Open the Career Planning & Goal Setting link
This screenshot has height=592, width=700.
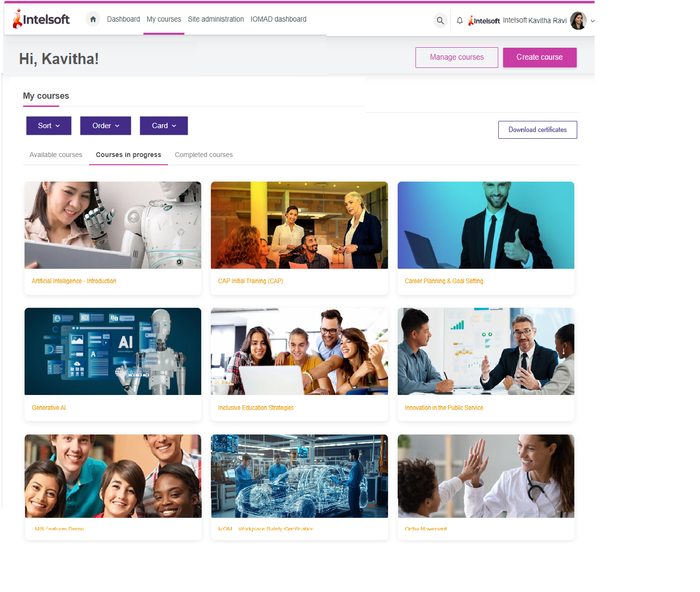coord(444,281)
